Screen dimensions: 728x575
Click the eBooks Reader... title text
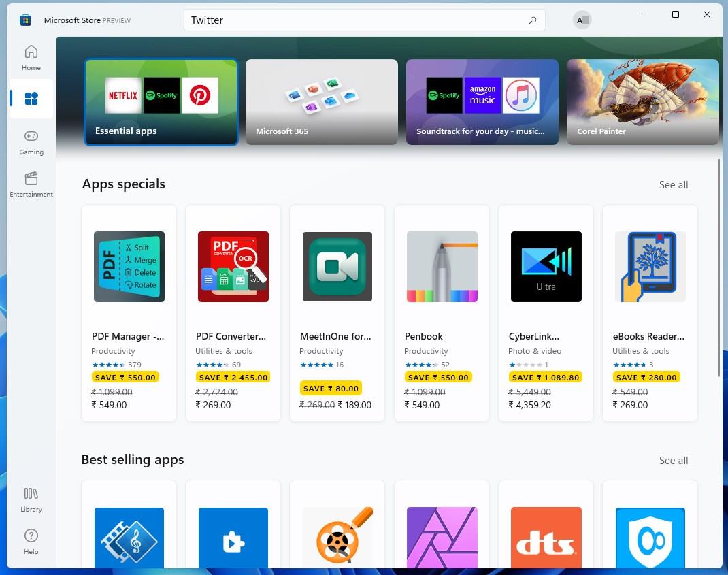coord(648,336)
